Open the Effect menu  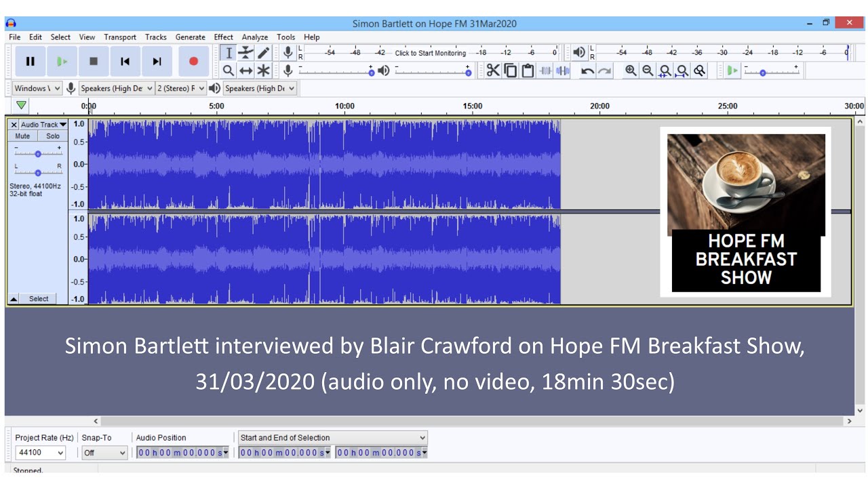coord(224,37)
